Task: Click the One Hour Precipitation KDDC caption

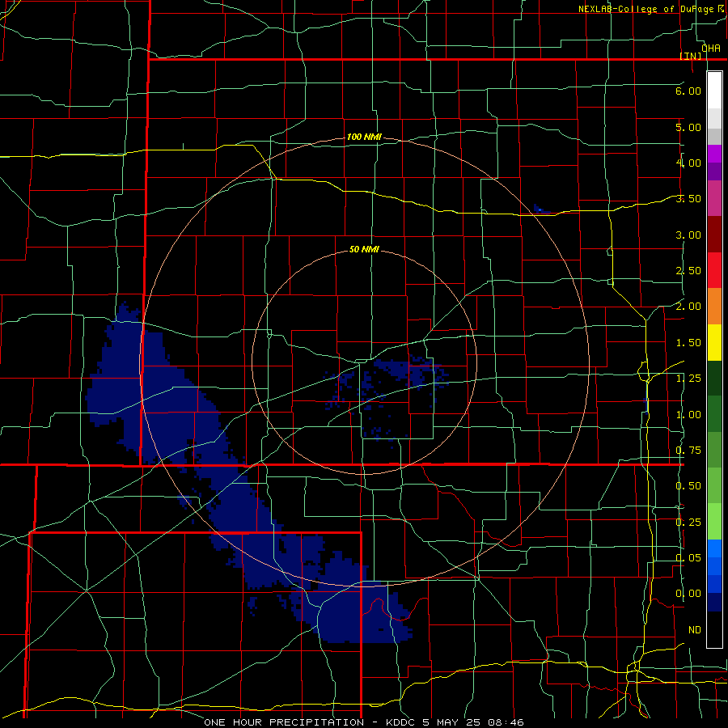Action: (x=363, y=722)
